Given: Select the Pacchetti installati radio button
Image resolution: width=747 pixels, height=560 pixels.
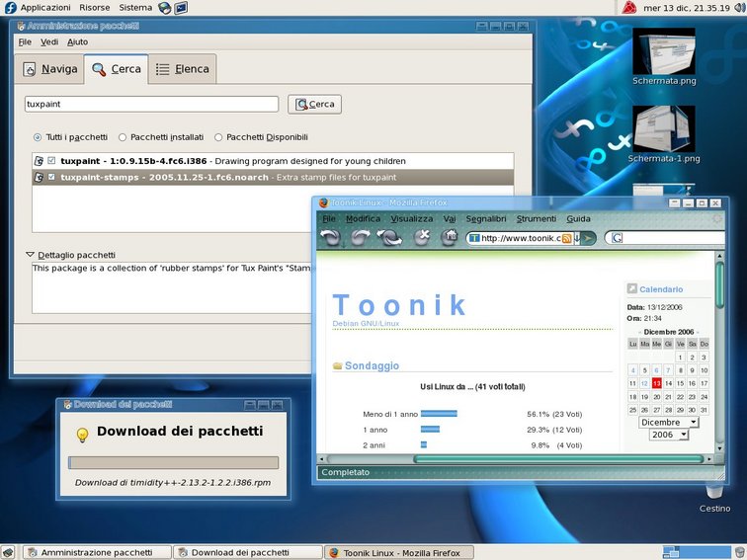Looking at the screenshot, I should pos(123,137).
